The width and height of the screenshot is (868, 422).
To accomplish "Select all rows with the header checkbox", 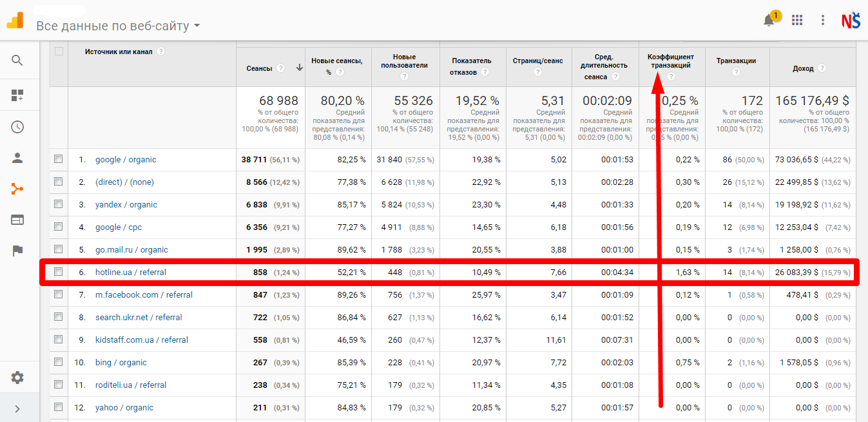I will 59,52.
